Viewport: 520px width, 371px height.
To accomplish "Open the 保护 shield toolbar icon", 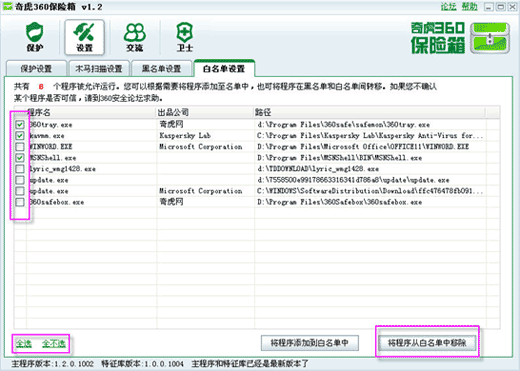I will click(35, 37).
